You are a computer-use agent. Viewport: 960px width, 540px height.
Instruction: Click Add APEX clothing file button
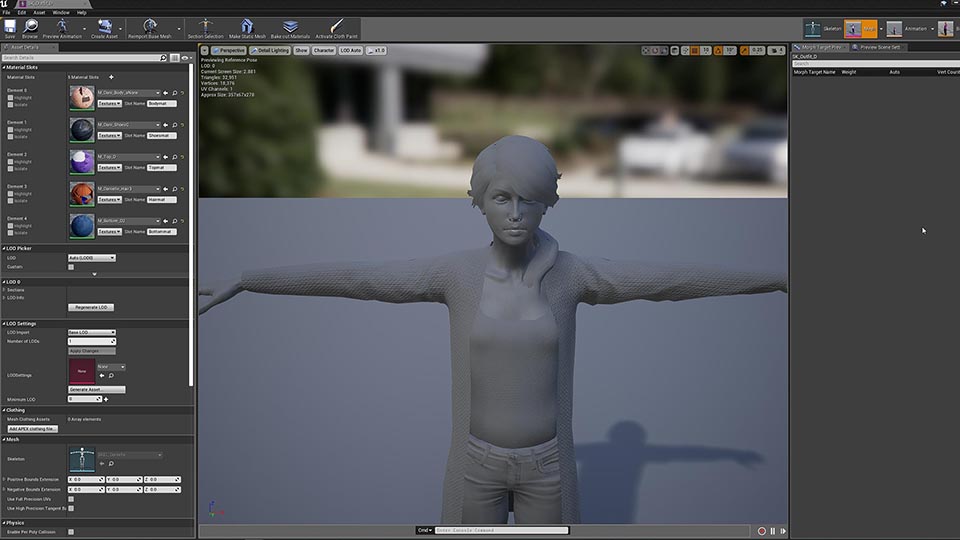click(32, 429)
